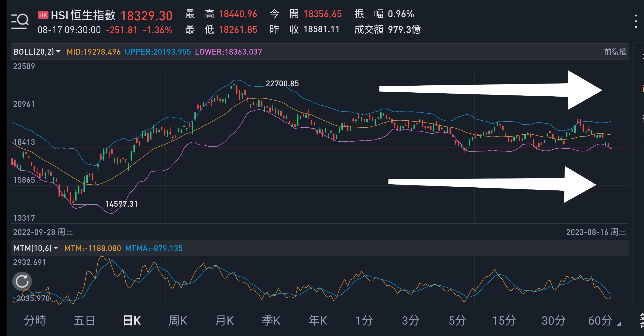This screenshot has height=336, width=644.
Task: Tap the HSI 恒生指數 title
Action: point(83,15)
